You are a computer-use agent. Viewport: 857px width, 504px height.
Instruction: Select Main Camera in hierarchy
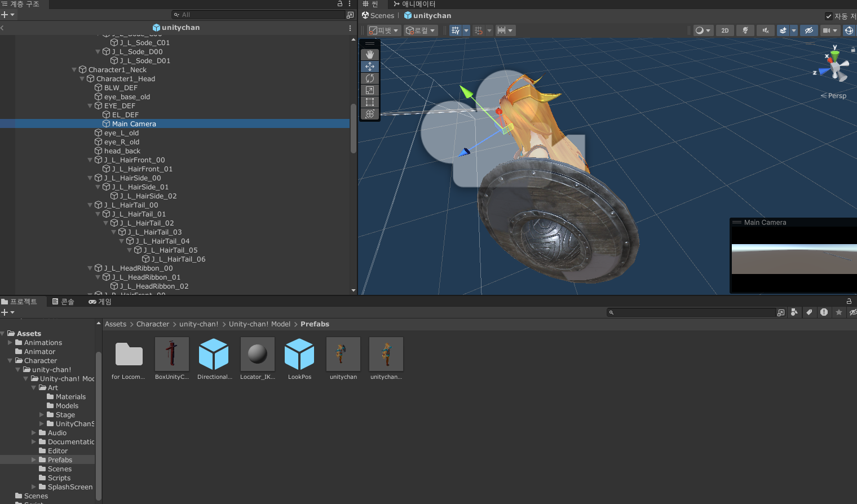[x=175, y=124]
